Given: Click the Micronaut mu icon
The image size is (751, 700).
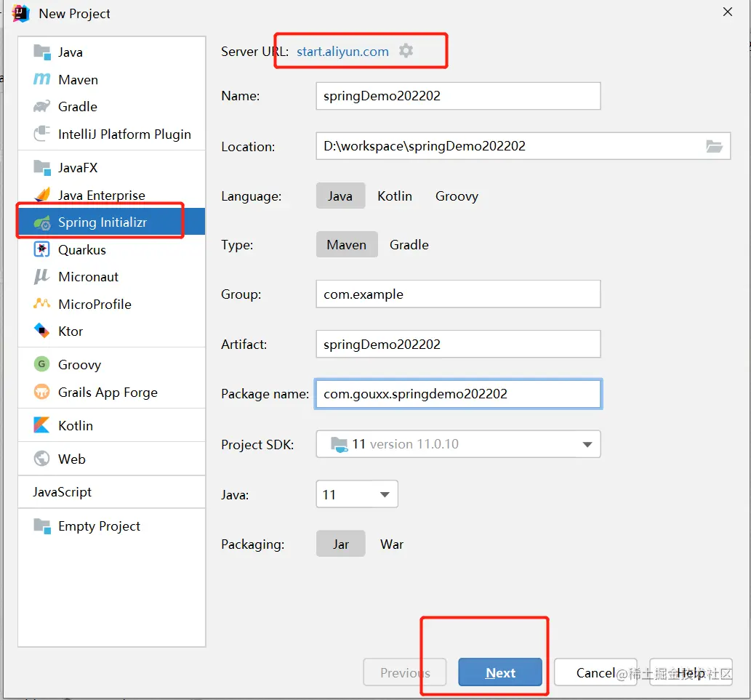Looking at the screenshot, I should [x=42, y=276].
